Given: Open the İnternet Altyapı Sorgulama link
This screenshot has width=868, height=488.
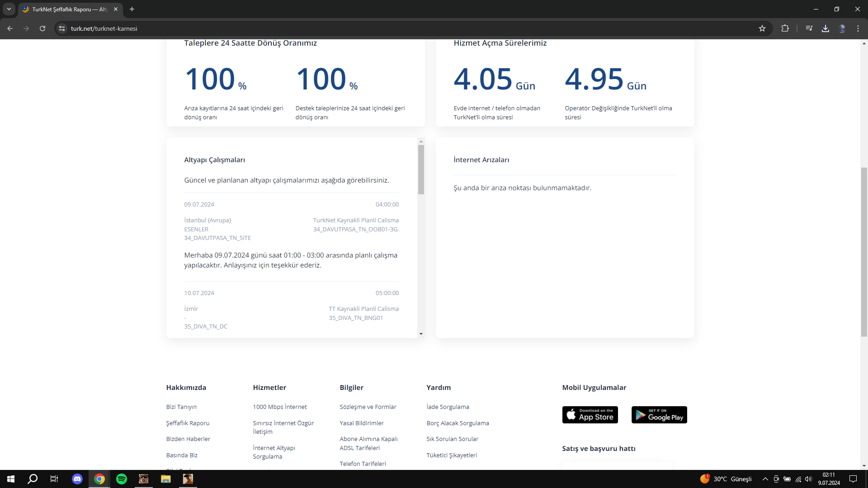Looking at the screenshot, I should tap(274, 452).
